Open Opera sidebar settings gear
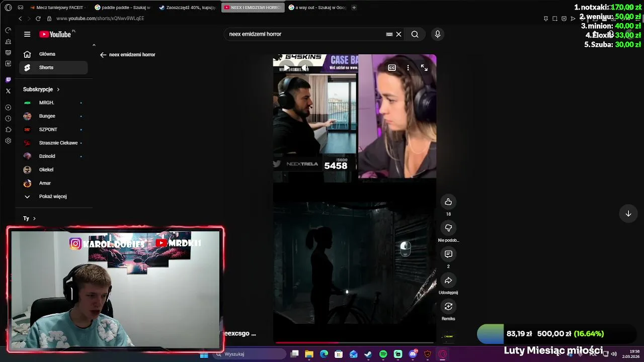The height and width of the screenshot is (362, 644). (8, 141)
